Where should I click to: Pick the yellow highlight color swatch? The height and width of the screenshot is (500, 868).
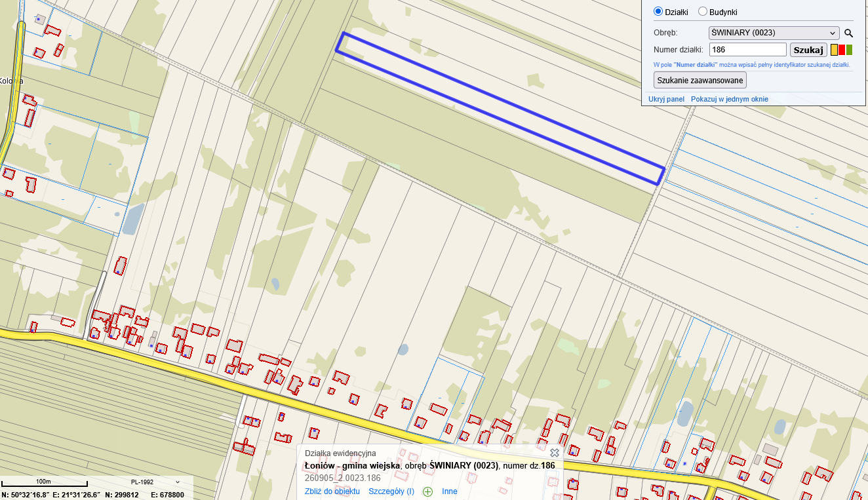pyautogui.click(x=834, y=50)
